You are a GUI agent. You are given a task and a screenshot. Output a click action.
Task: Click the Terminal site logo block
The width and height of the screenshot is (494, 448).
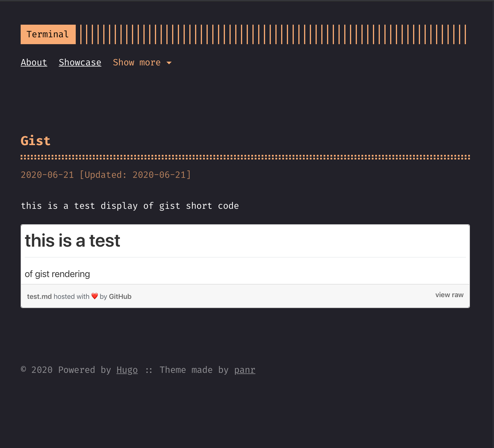pos(48,34)
